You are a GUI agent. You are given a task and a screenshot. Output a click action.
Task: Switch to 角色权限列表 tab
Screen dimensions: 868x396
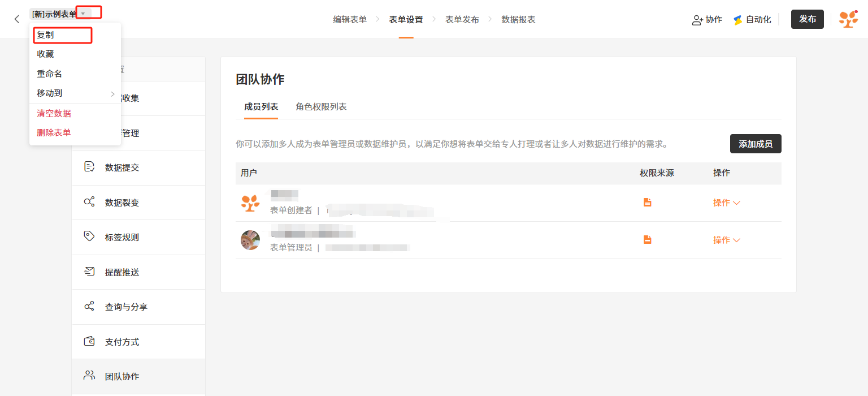(321, 106)
